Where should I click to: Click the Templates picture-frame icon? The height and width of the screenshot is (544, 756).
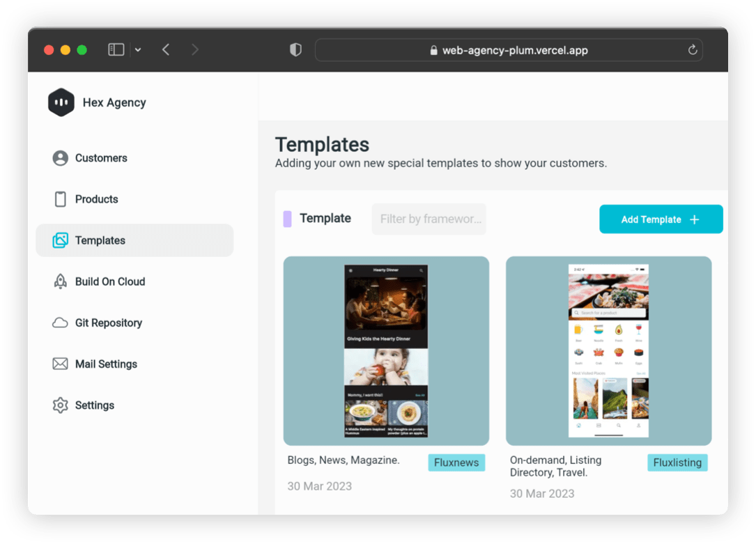point(61,240)
